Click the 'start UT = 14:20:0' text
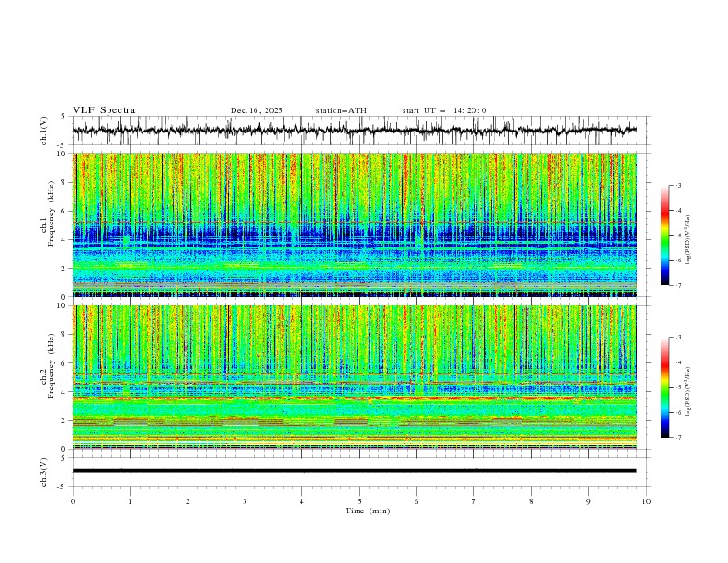The image size is (728, 563). [x=444, y=110]
